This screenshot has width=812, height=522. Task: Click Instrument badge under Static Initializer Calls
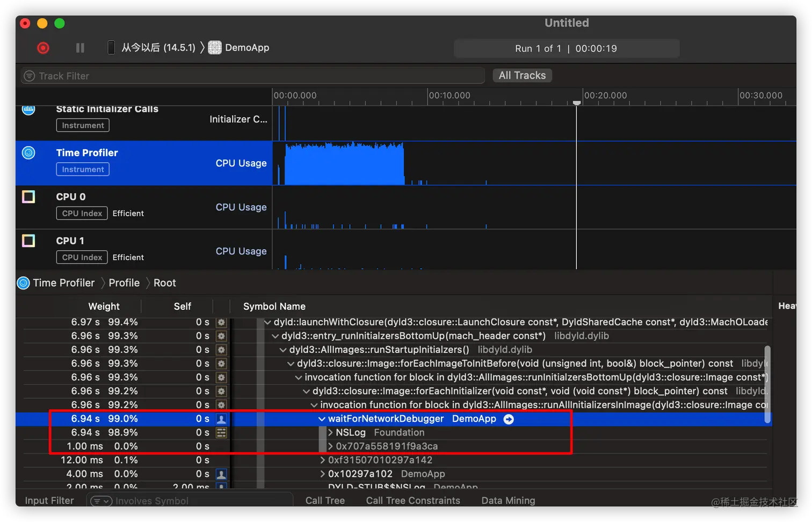pyautogui.click(x=83, y=125)
